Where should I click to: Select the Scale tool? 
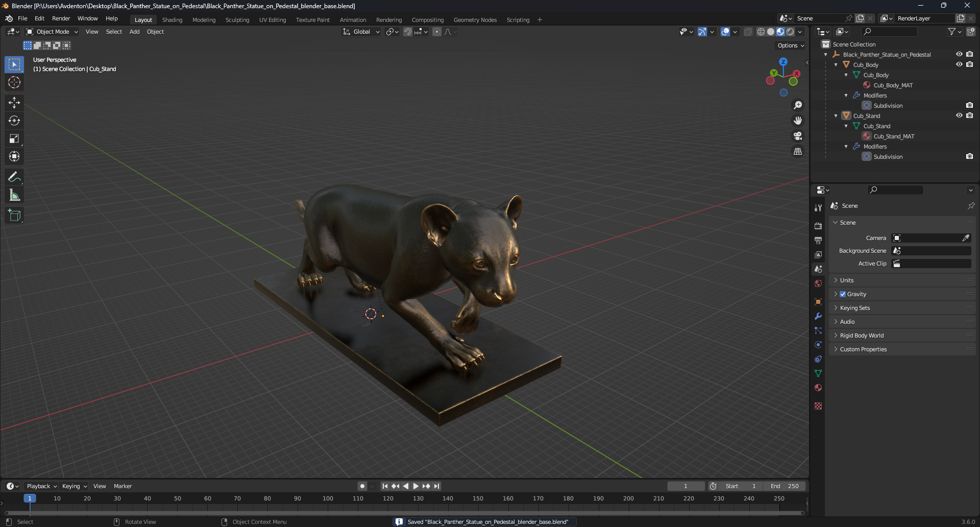click(x=14, y=138)
